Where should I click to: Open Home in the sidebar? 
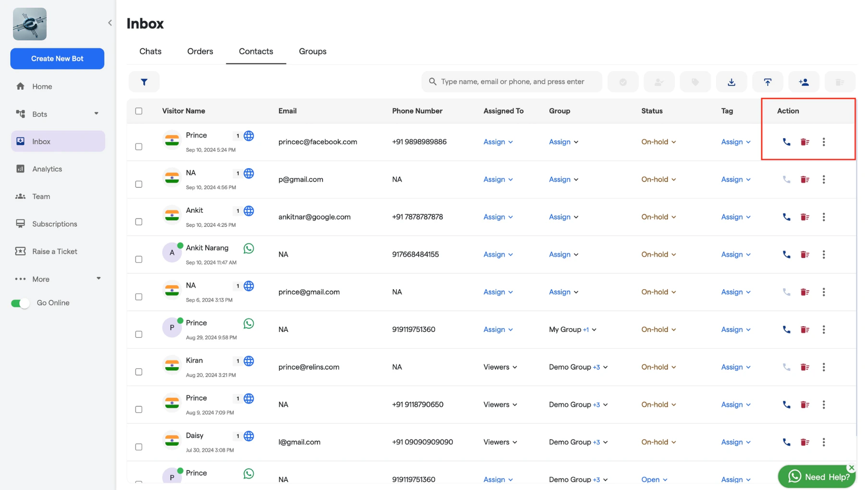pos(58,86)
